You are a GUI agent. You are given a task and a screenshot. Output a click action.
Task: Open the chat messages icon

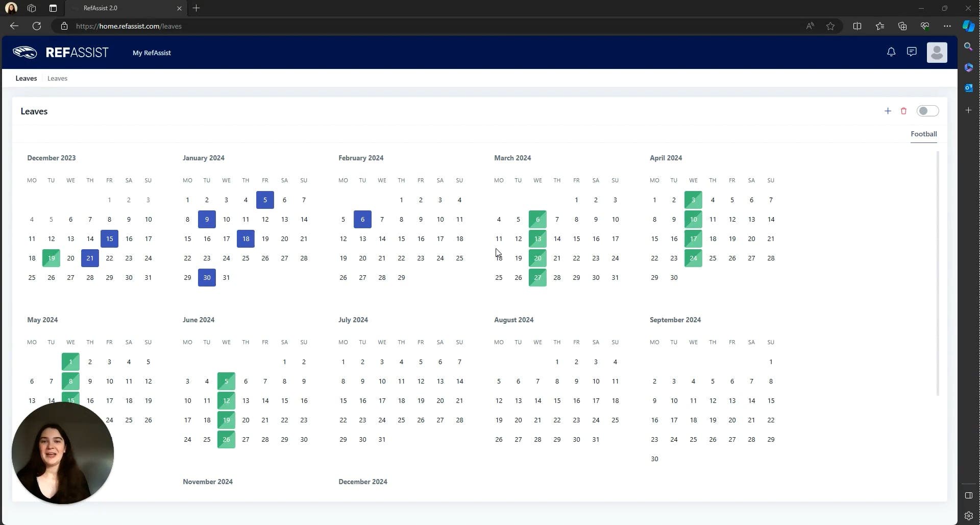coord(912,52)
